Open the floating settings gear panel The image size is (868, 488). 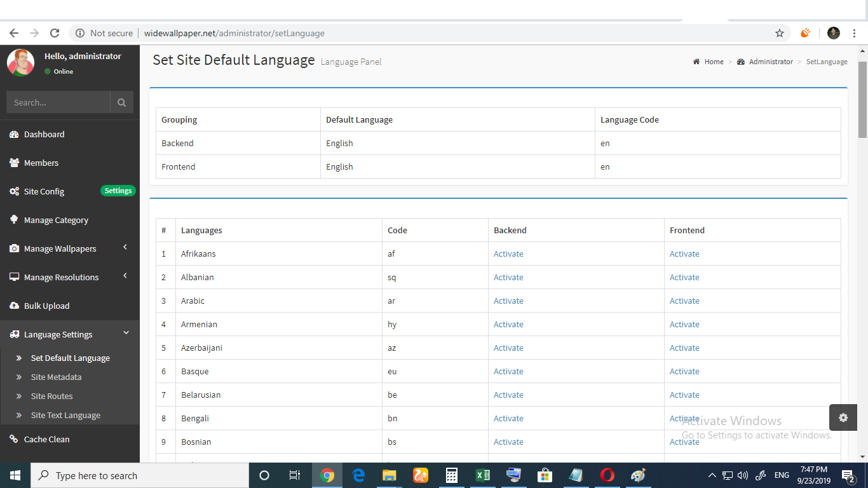point(843,417)
